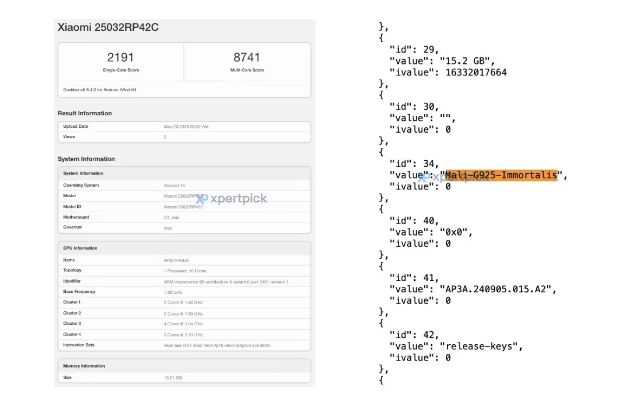Click the Governor row

point(184,227)
